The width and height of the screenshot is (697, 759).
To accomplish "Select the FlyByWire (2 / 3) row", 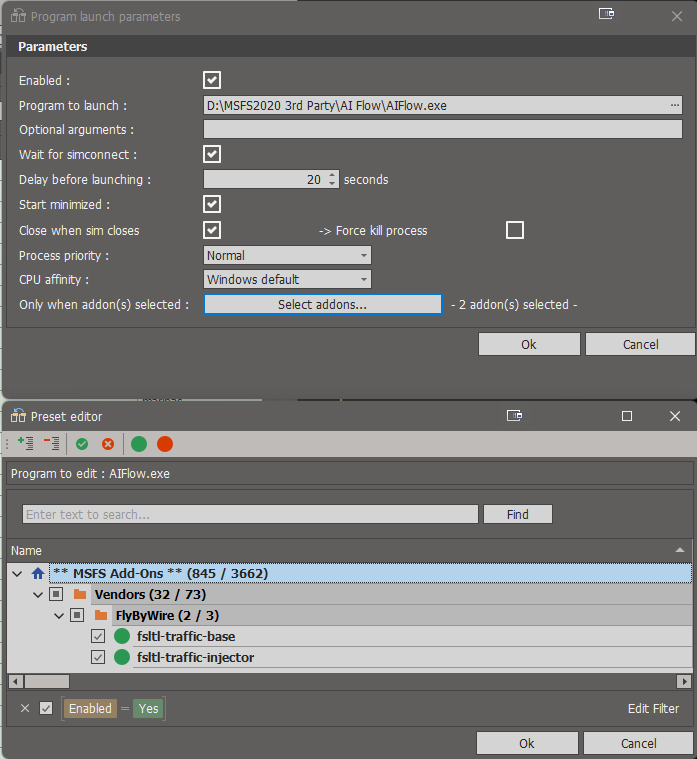I will (x=402, y=615).
